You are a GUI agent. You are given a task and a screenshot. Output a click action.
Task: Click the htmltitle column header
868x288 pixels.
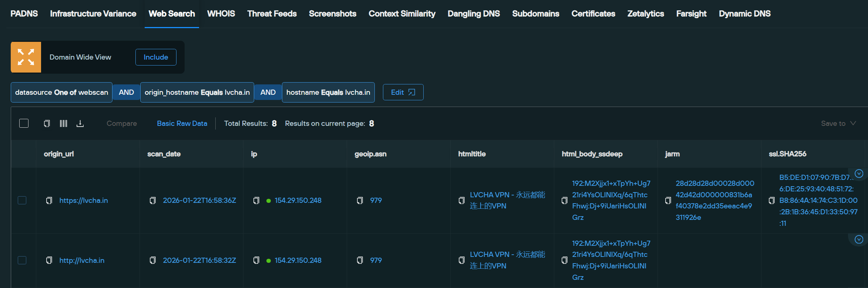pyautogui.click(x=472, y=154)
